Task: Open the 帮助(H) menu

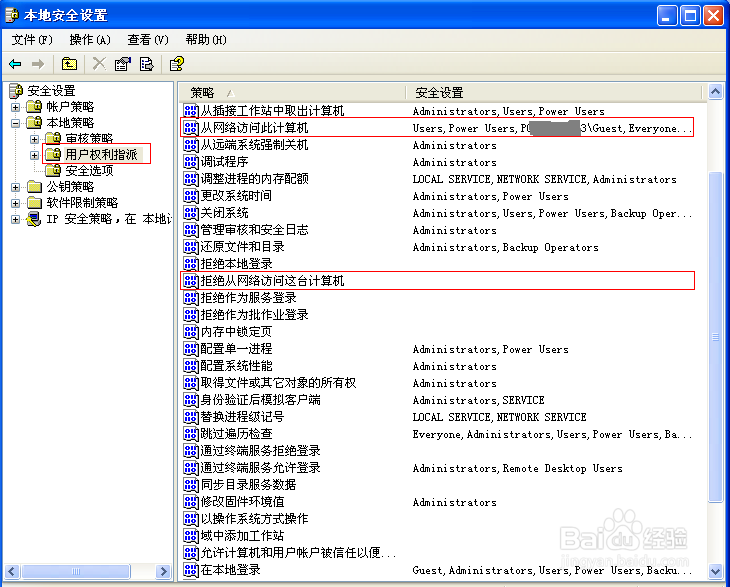Action: point(206,40)
